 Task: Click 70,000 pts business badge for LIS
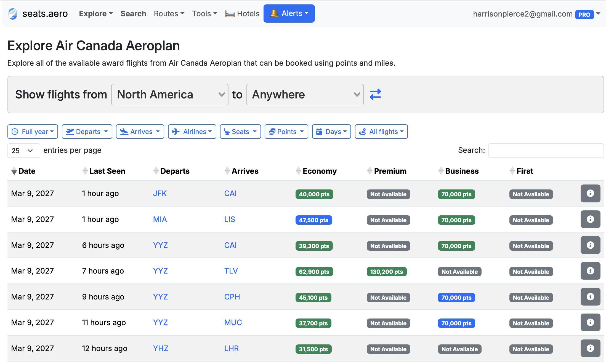click(456, 220)
